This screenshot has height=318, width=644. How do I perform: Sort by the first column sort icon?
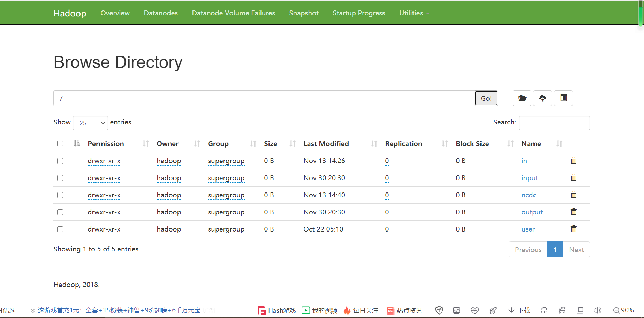click(x=77, y=143)
